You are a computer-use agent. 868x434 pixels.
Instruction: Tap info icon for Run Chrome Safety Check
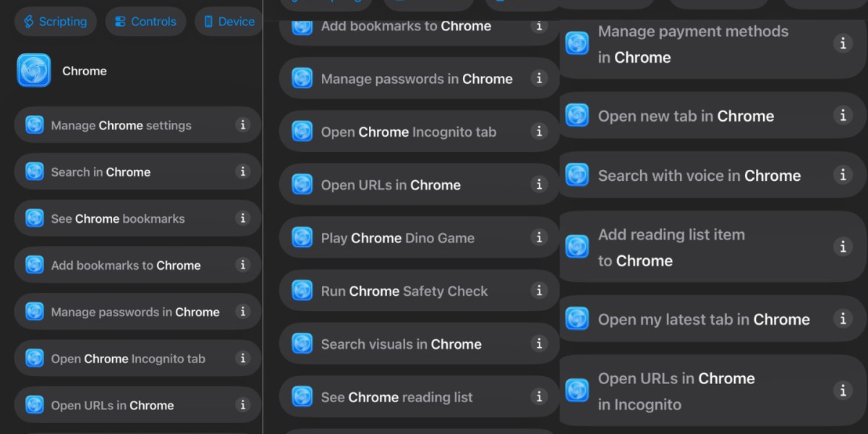[x=539, y=291]
